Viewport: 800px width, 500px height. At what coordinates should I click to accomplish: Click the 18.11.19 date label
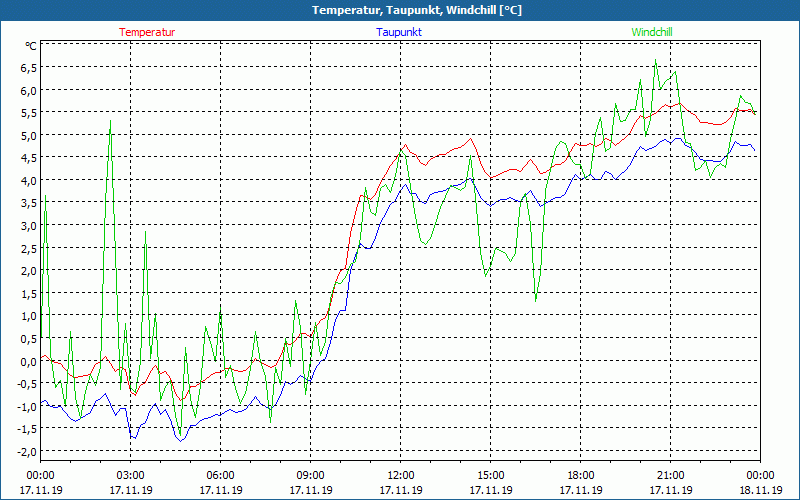761,490
